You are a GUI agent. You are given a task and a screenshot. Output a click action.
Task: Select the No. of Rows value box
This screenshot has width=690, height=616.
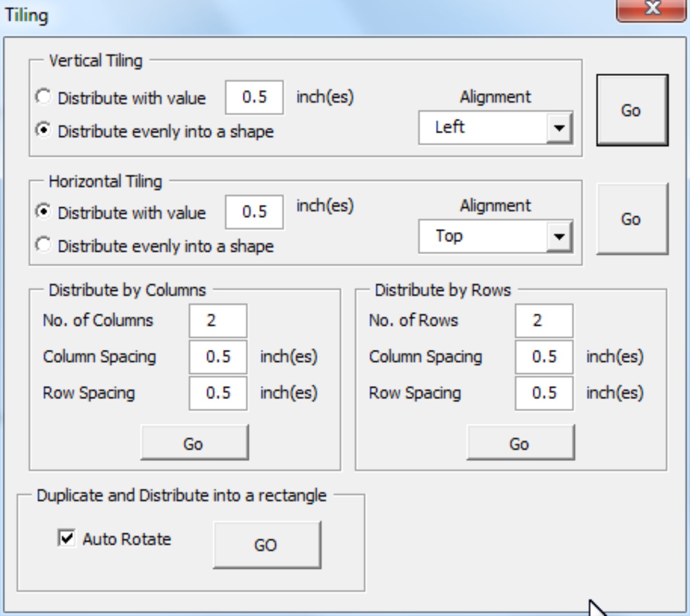click(544, 320)
